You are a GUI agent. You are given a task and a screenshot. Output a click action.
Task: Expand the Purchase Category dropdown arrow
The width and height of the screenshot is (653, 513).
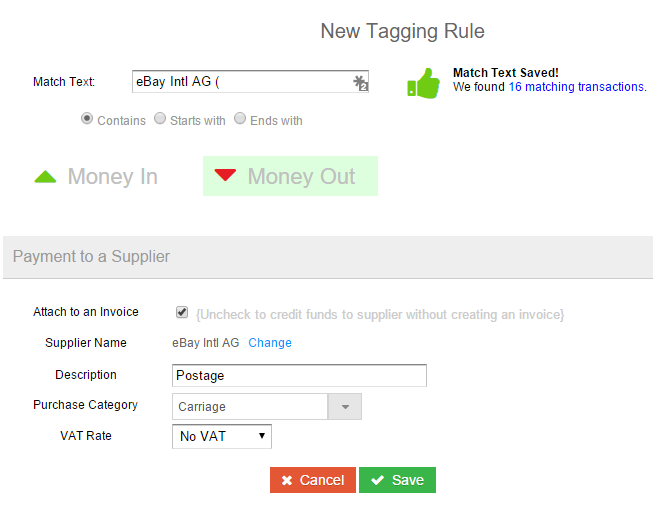[x=345, y=406]
